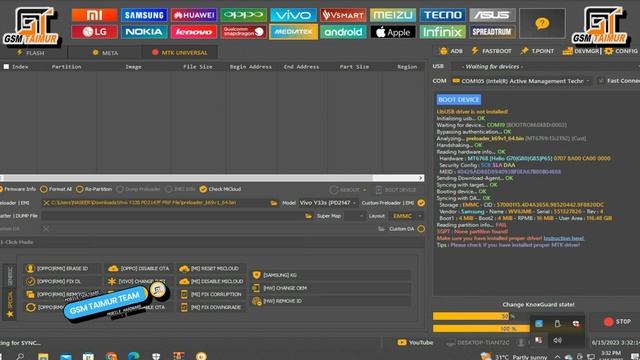The width and height of the screenshot is (640, 360).
Task: Open the T.Point tool
Action: tap(537, 51)
